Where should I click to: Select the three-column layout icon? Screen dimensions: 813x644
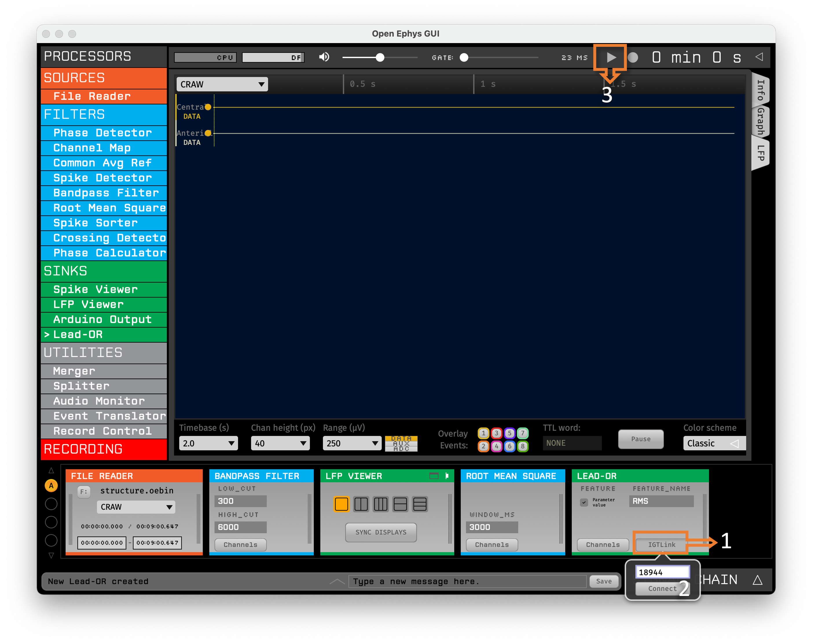381,504
